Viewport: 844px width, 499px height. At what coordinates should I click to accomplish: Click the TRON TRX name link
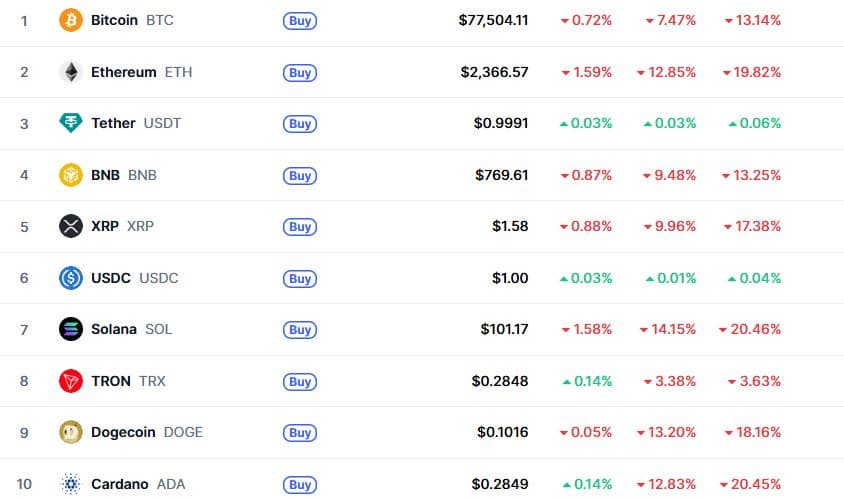(128, 381)
